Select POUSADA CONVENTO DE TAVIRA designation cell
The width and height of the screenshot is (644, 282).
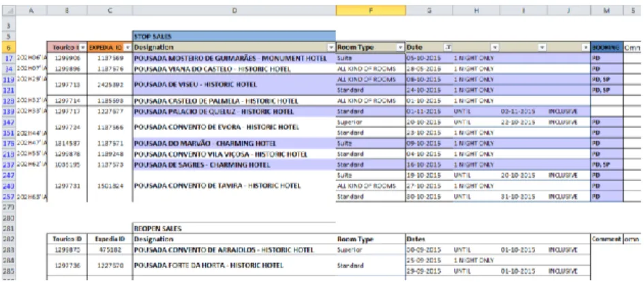point(234,186)
